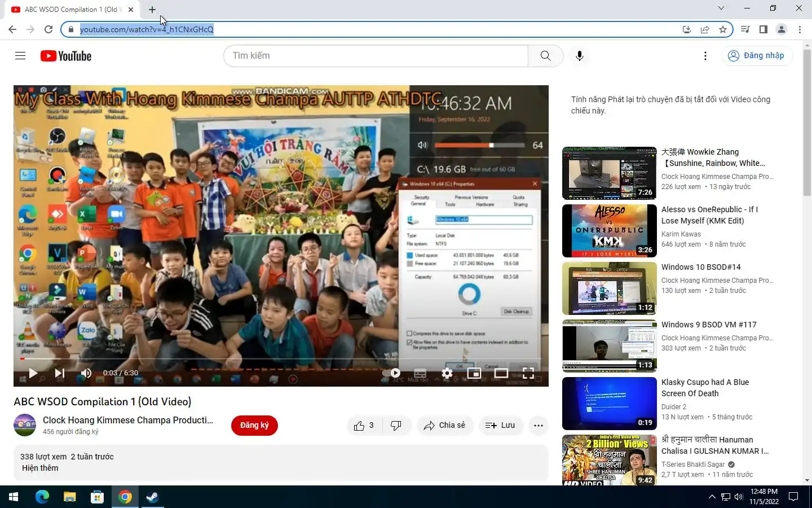This screenshot has width=812, height=508.
Task: Dislike the video with thumbs down
Action: pyautogui.click(x=396, y=426)
